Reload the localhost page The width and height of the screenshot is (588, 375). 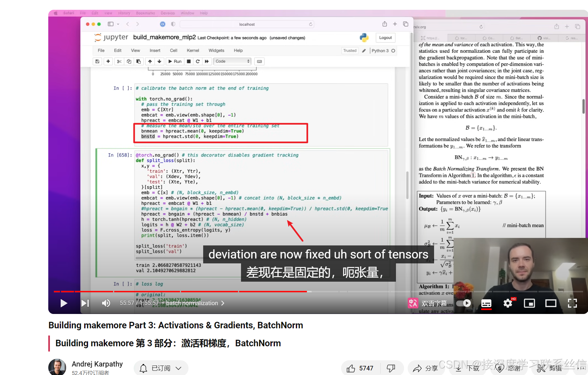tap(311, 24)
